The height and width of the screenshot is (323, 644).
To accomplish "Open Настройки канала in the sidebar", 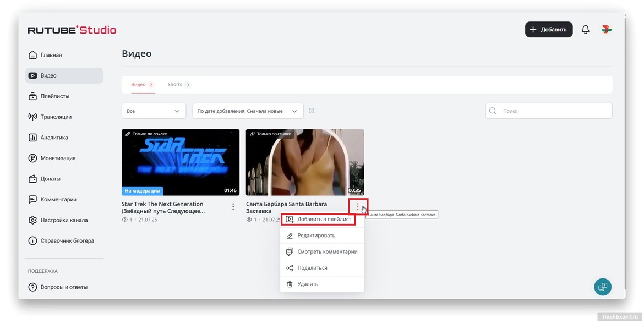I will click(64, 220).
